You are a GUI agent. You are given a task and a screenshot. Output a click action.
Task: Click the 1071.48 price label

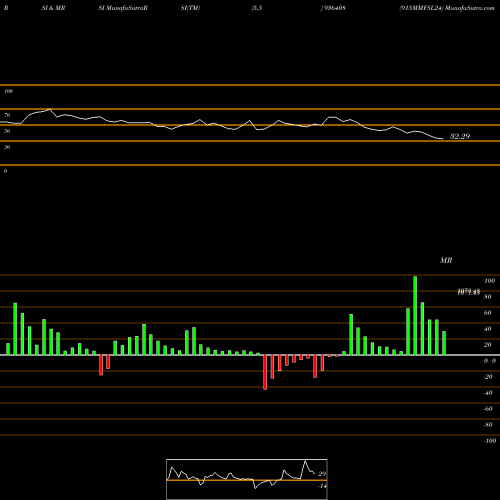[x=468, y=292]
